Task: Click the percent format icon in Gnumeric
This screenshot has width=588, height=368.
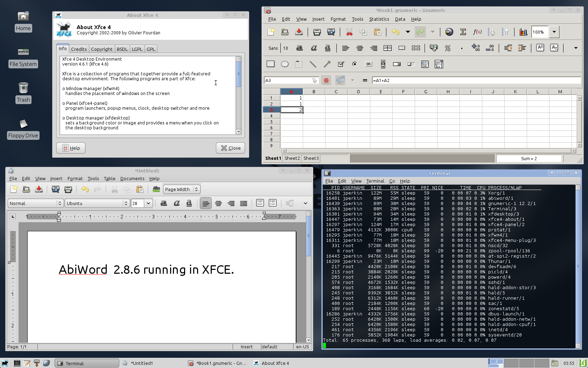Action: pyautogui.click(x=447, y=48)
